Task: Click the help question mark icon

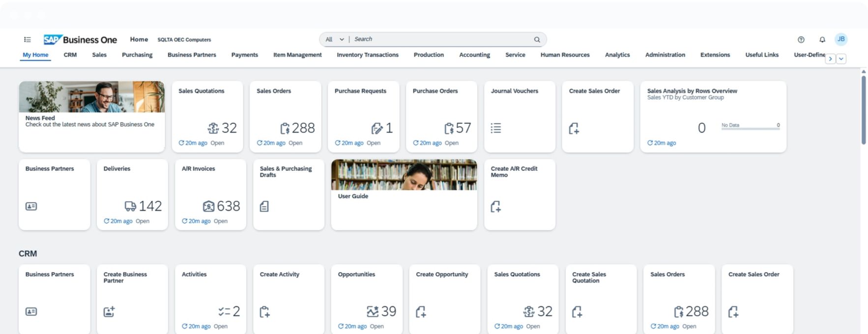Action: click(x=801, y=40)
